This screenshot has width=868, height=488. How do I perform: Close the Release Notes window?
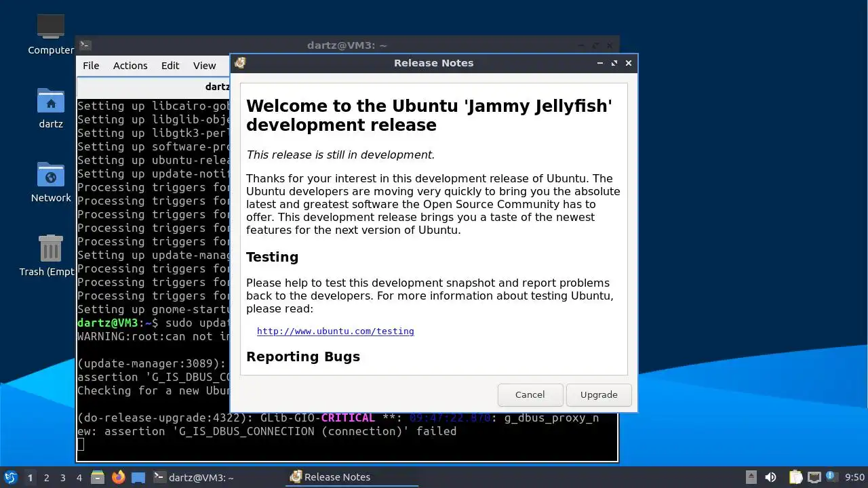coord(629,63)
